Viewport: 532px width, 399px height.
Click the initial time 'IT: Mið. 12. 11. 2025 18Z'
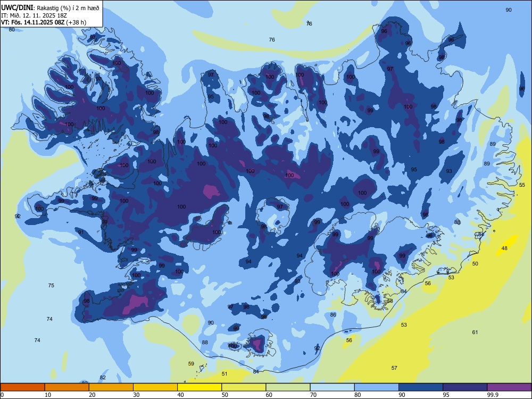point(35,15)
